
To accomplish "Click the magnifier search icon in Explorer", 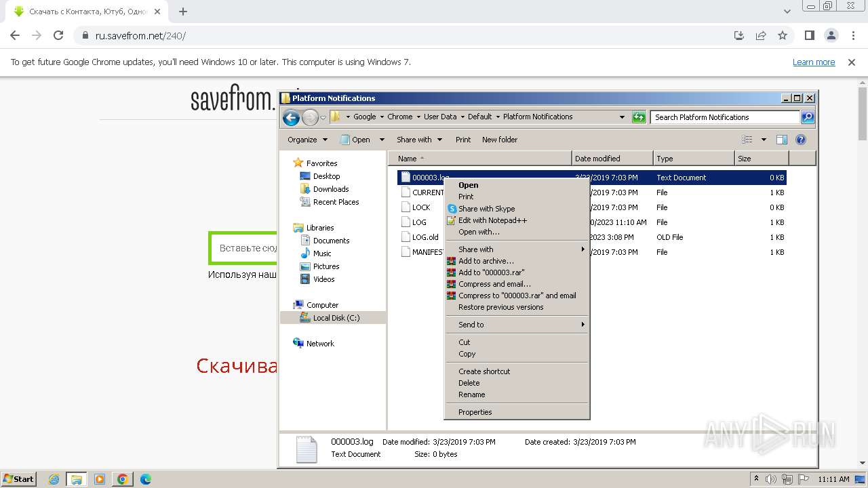I will pyautogui.click(x=807, y=117).
